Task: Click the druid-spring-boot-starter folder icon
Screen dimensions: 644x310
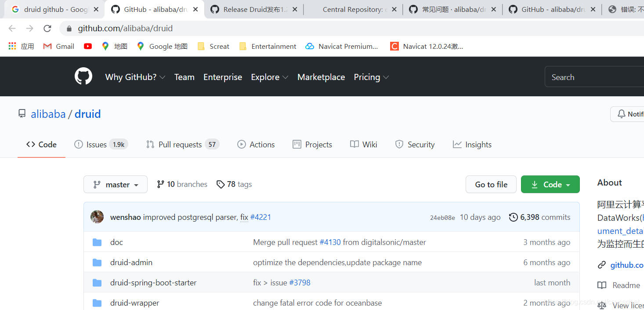Action: (x=97, y=283)
